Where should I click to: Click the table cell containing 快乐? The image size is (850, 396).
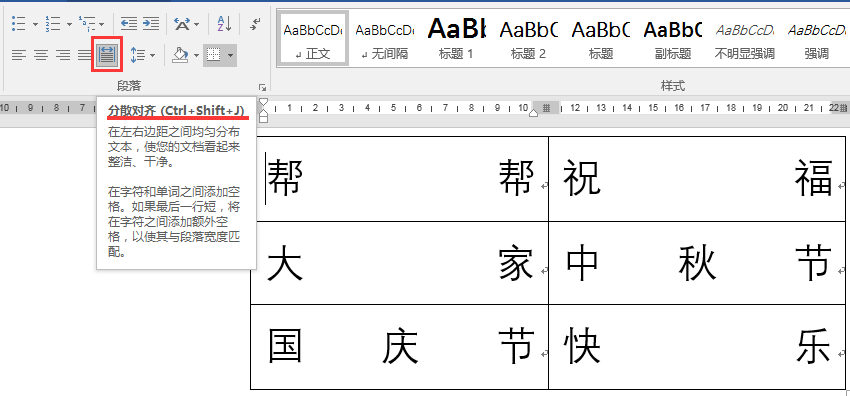[x=697, y=347]
